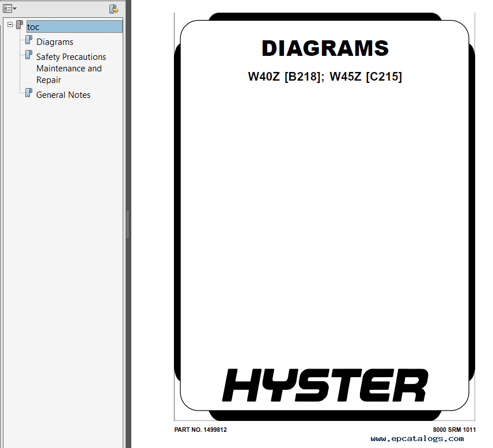
Task: Click the HYSTER logo on the page
Action: tap(325, 385)
